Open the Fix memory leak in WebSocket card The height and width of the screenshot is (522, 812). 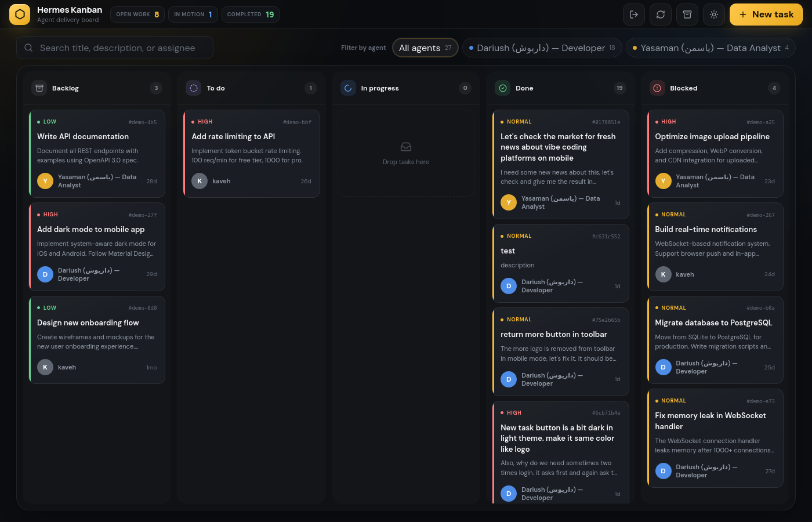(x=715, y=438)
